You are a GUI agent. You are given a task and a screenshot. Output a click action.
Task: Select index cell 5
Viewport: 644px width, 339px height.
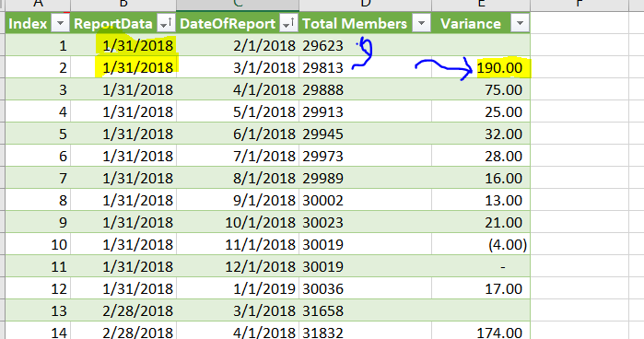coord(38,134)
